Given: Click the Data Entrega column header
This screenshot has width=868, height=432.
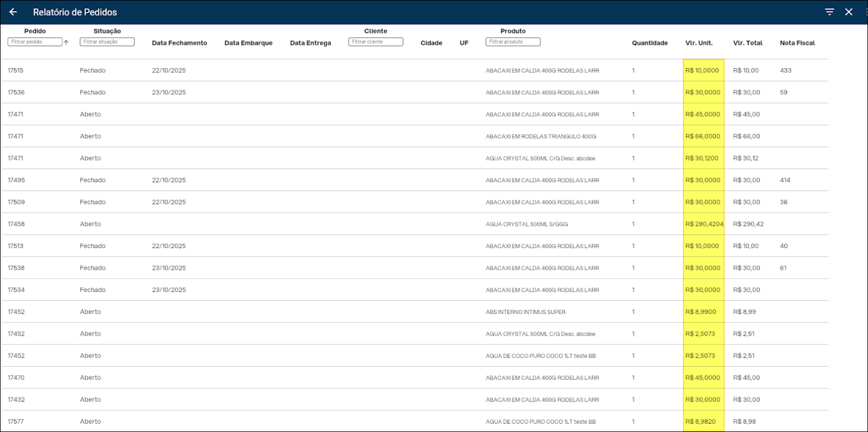Looking at the screenshot, I should coord(311,43).
